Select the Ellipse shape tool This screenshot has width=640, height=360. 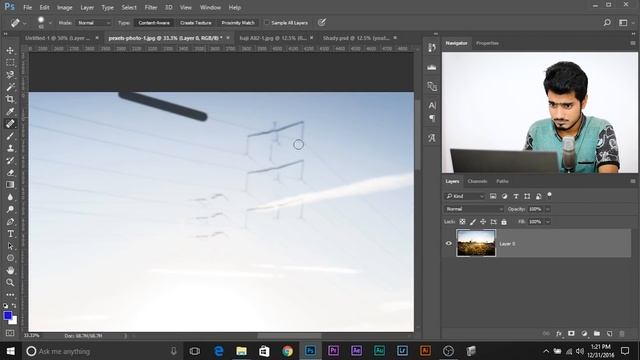point(10,258)
